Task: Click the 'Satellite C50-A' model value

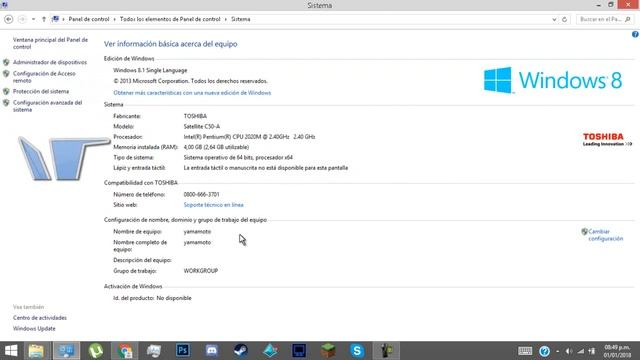Action: click(202, 127)
